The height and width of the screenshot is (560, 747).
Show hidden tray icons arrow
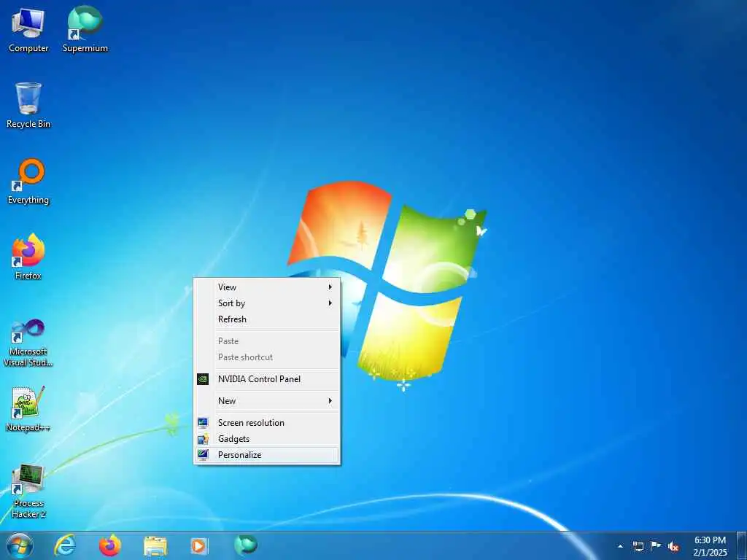(x=620, y=546)
